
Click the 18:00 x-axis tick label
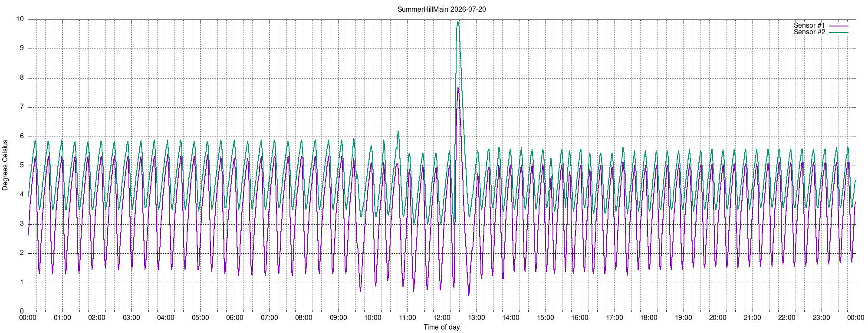(x=649, y=317)
